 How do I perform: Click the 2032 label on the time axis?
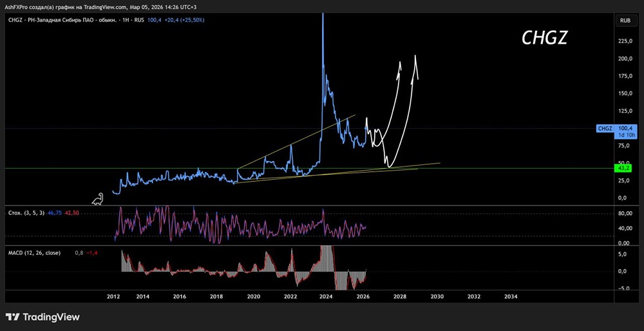(474, 296)
